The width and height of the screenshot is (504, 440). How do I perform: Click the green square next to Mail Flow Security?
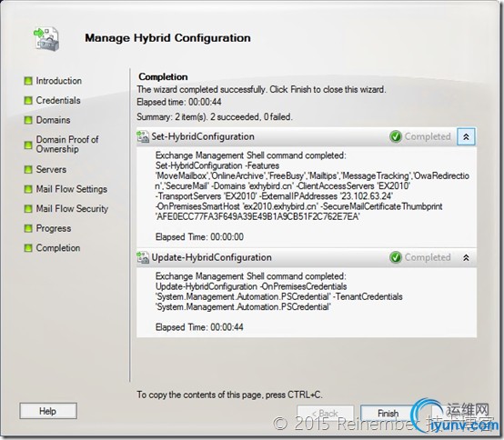point(28,209)
